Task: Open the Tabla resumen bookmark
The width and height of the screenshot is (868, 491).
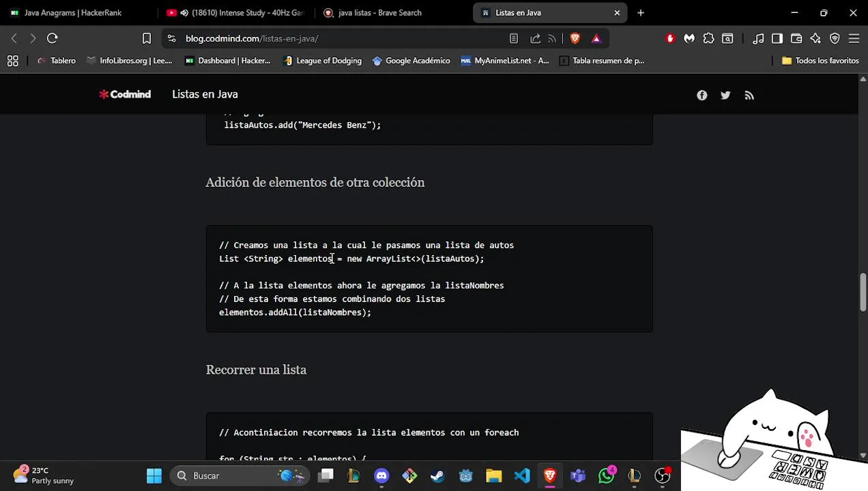Action: 602,61
